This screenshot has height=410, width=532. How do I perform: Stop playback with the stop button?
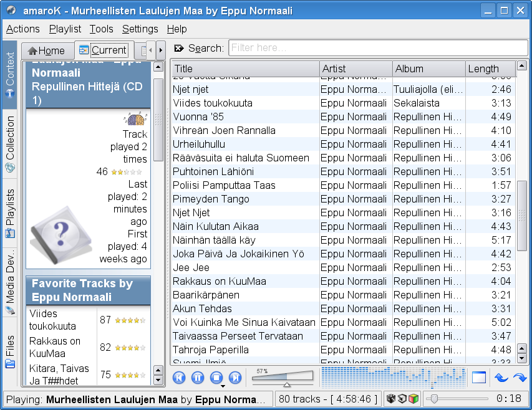(216, 378)
